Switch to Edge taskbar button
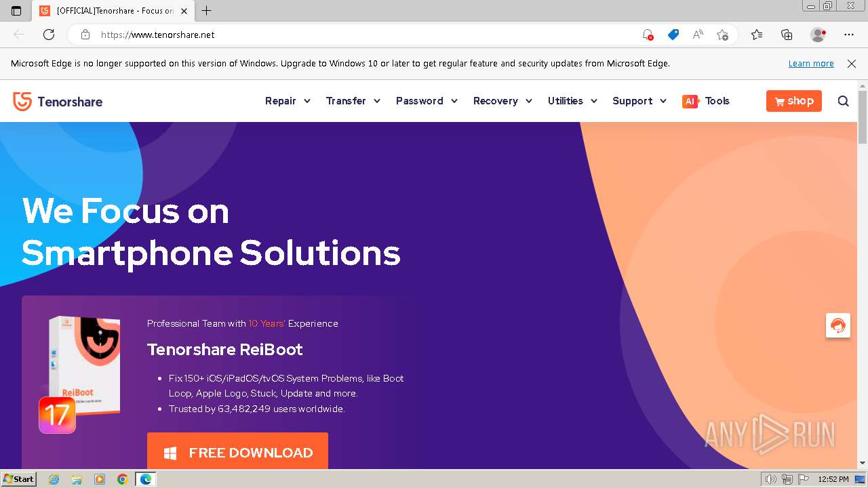The image size is (868, 488). 145,479
